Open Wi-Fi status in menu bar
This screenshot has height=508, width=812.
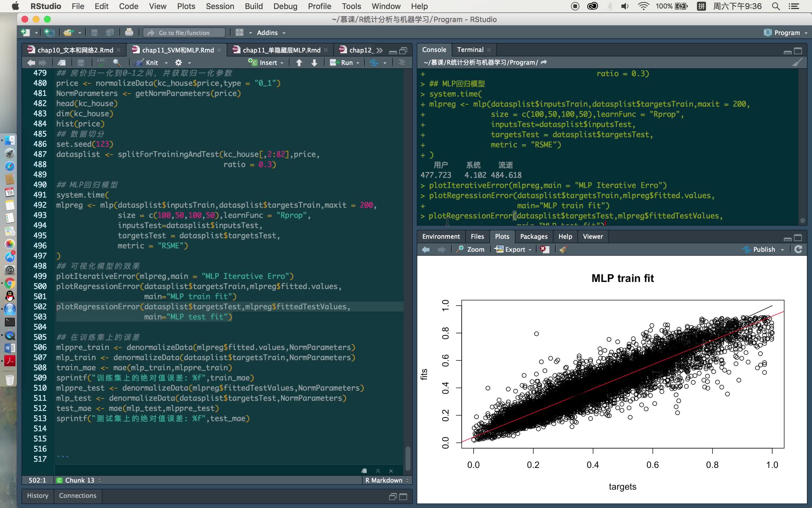pyautogui.click(x=643, y=6)
